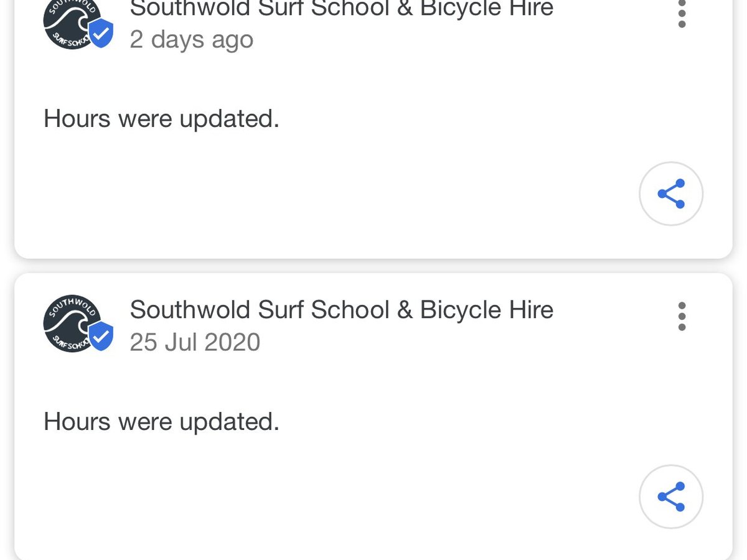Tap blue verified shield badge on top avatar
Screen dimensions: 747x560
point(100,34)
